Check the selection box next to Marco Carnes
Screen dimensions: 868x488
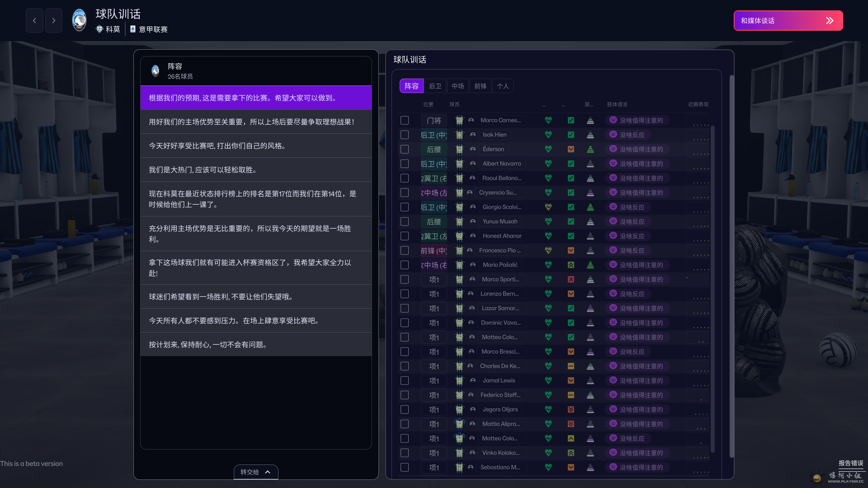point(405,120)
